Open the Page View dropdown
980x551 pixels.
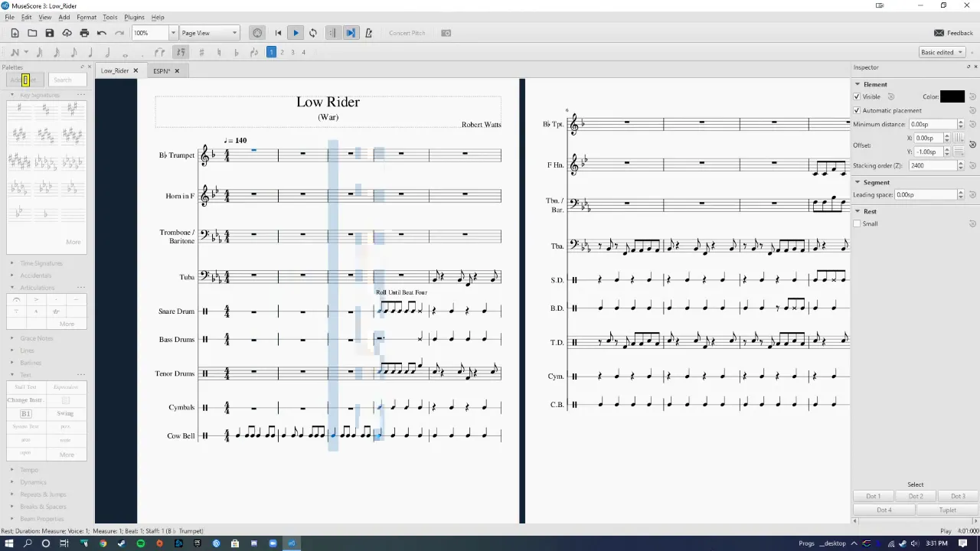(209, 33)
